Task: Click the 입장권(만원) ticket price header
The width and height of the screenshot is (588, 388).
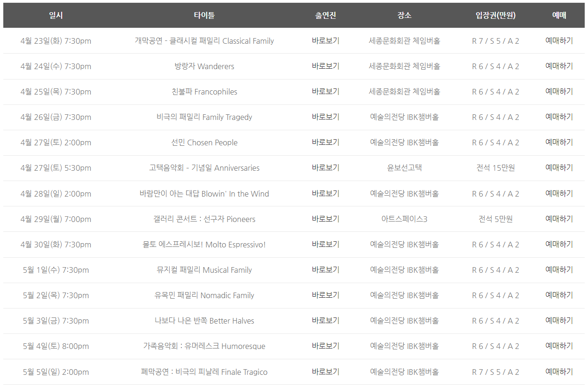Action: [x=494, y=15]
